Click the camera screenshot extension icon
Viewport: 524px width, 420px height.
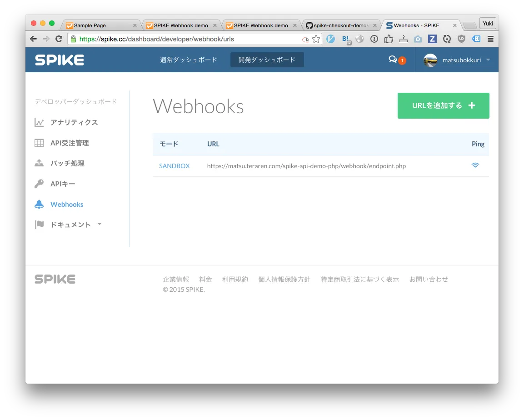[418, 39]
